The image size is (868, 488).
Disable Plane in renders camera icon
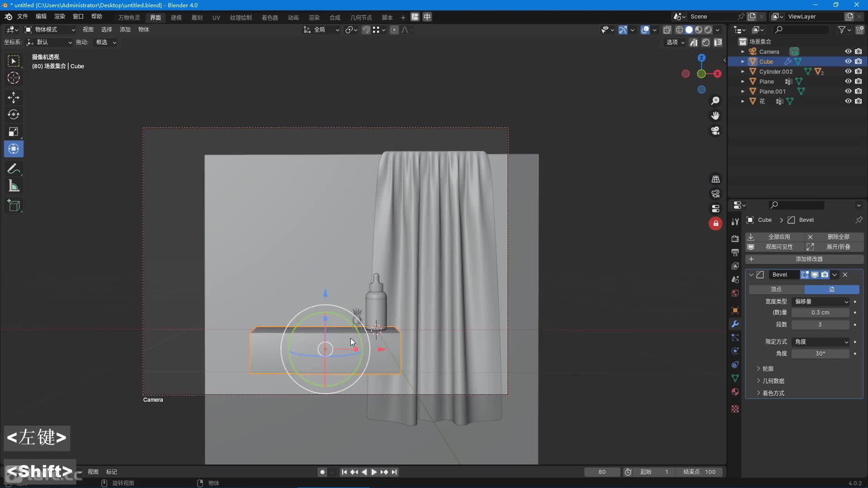(859, 81)
